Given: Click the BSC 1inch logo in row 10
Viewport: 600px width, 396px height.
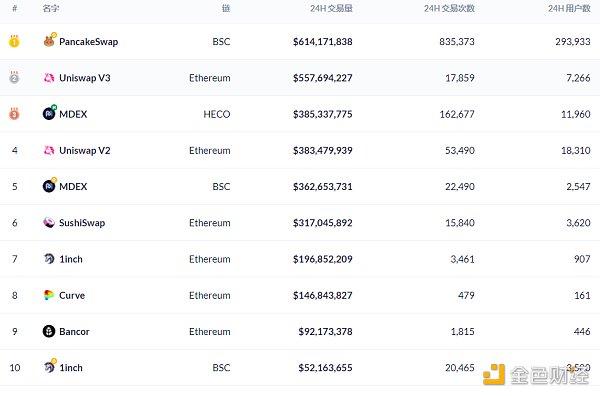Looking at the screenshot, I should pos(50,367).
